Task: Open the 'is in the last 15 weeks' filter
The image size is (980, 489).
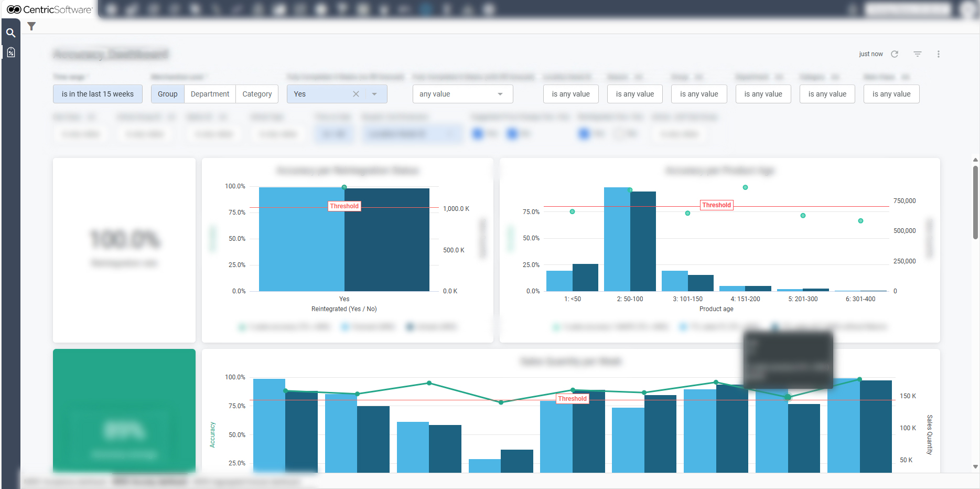Action: click(x=98, y=94)
